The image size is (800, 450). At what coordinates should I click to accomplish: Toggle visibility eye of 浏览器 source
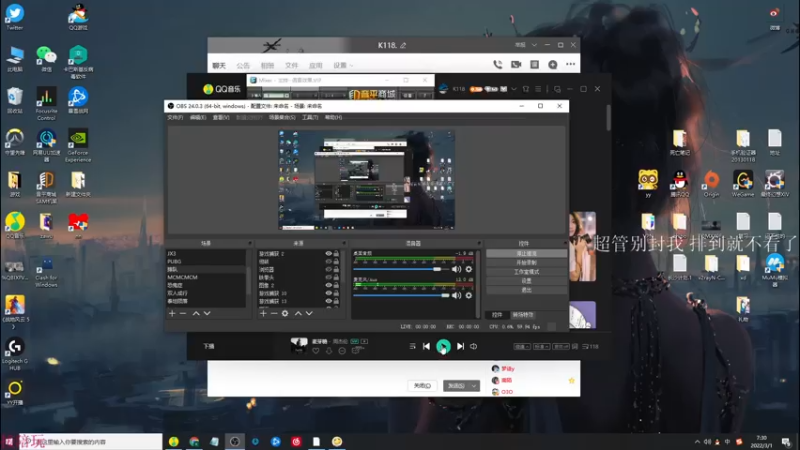329,269
